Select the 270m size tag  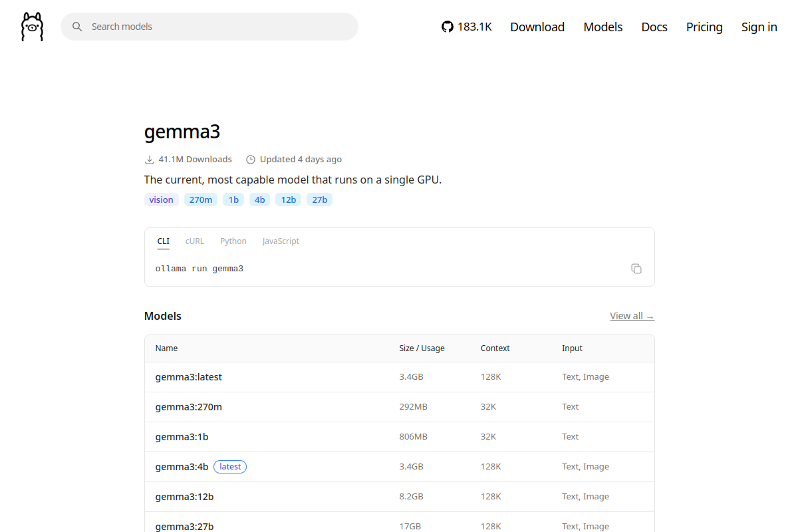(201, 199)
